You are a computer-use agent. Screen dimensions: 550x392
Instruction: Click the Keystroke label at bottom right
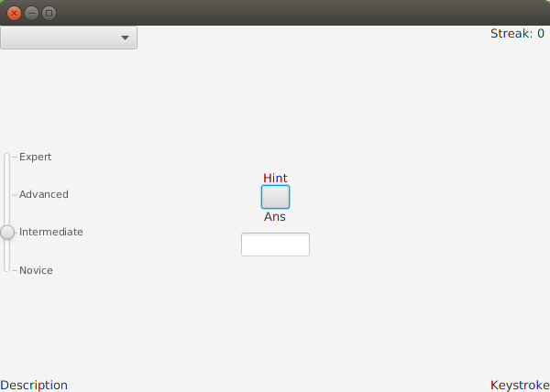520,386
